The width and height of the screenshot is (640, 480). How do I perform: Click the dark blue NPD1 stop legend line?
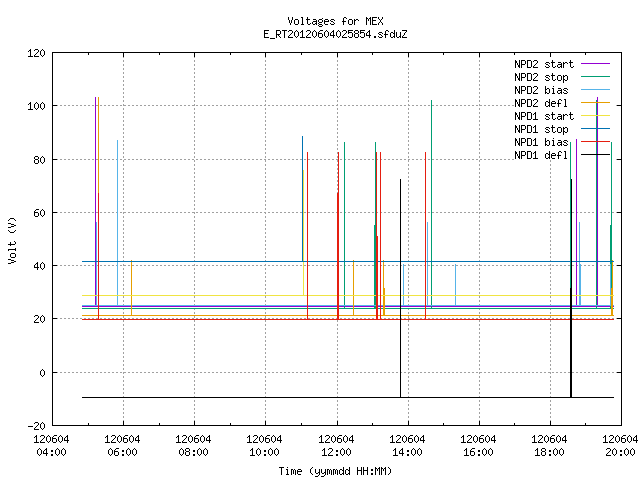[595, 129]
